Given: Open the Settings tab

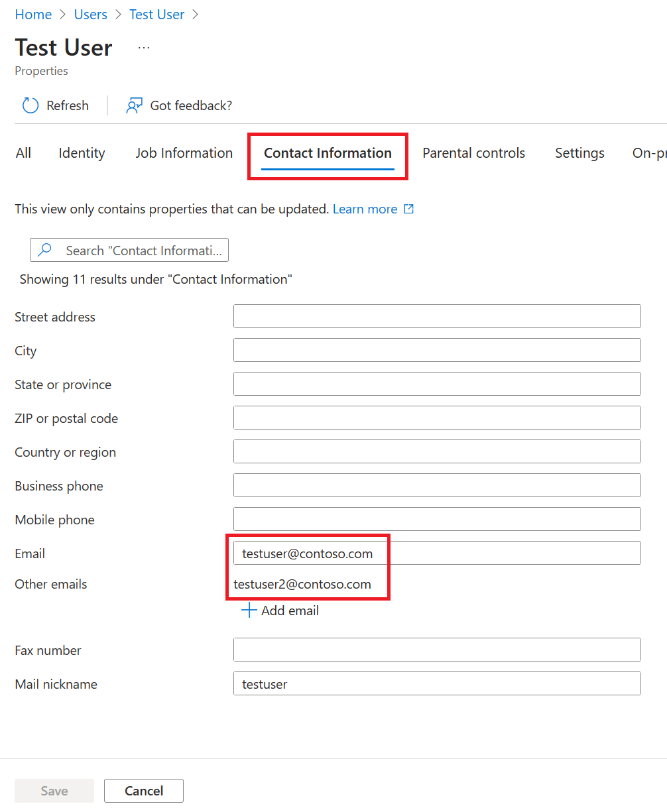Looking at the screenshot, I should coord(579,153).
